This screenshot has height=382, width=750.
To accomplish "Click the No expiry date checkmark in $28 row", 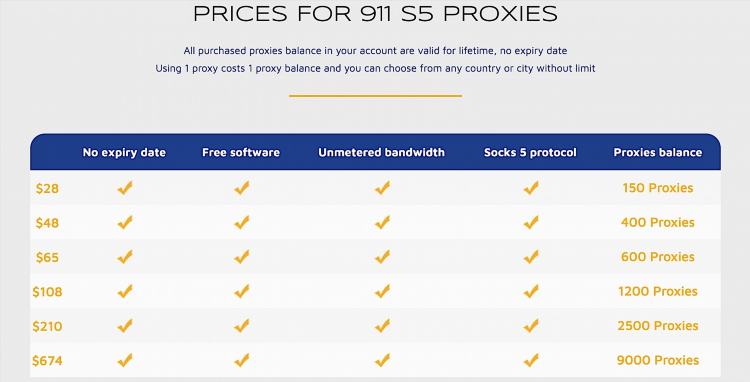I will coord(125,188).
